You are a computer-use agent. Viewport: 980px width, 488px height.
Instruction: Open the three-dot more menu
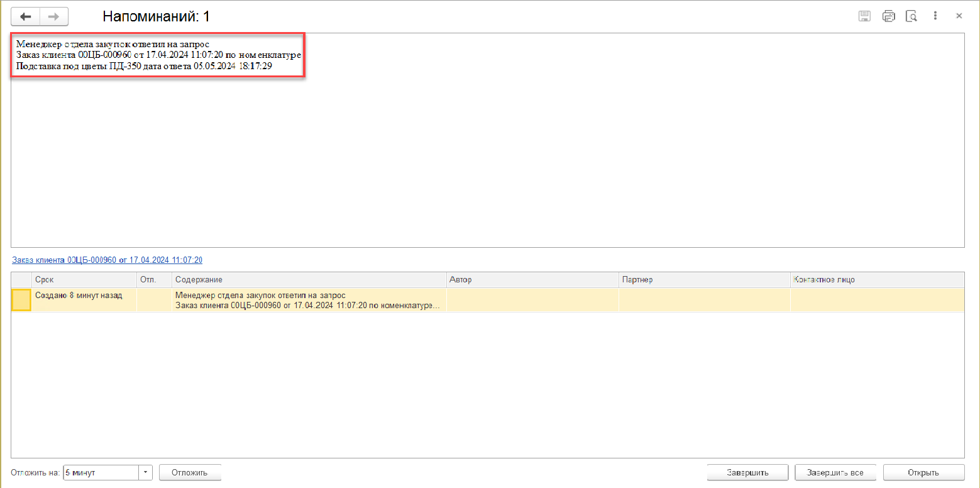[935, 16]
